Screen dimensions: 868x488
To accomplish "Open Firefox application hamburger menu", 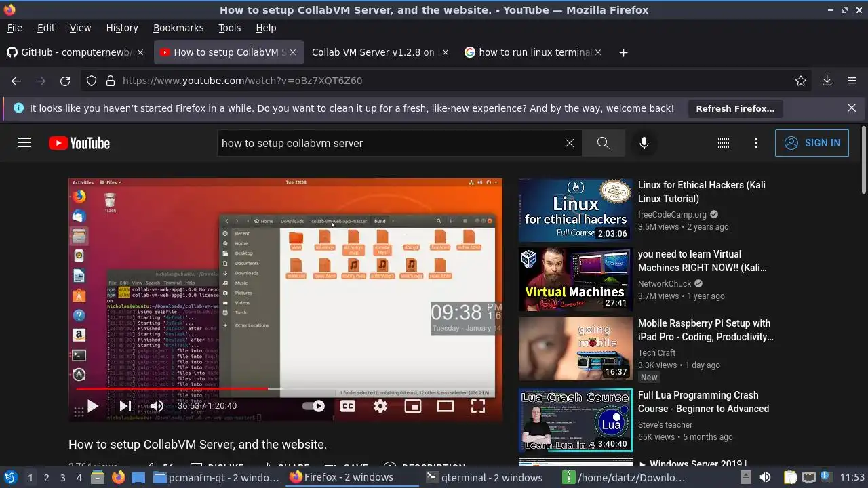I will tap(852, 81).
